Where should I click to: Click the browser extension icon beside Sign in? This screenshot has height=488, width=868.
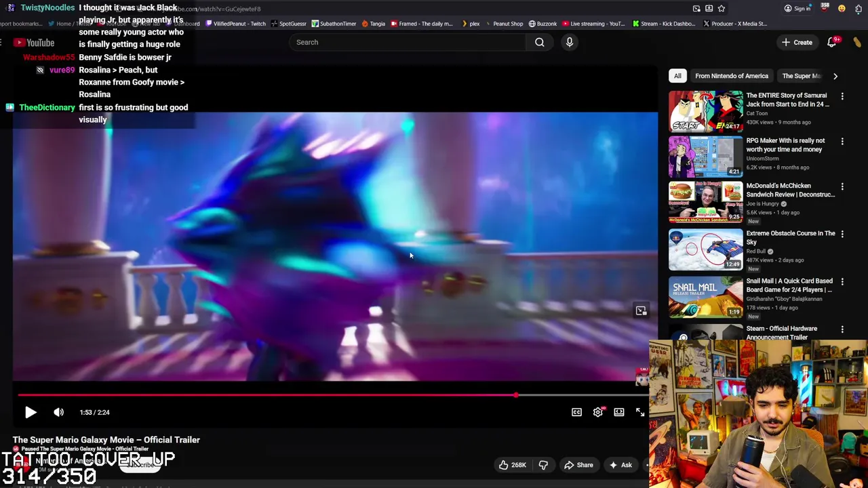point(825,8)
